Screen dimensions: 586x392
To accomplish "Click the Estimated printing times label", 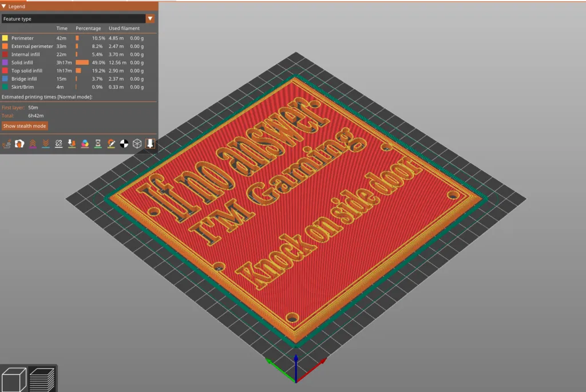I will 47,97.
